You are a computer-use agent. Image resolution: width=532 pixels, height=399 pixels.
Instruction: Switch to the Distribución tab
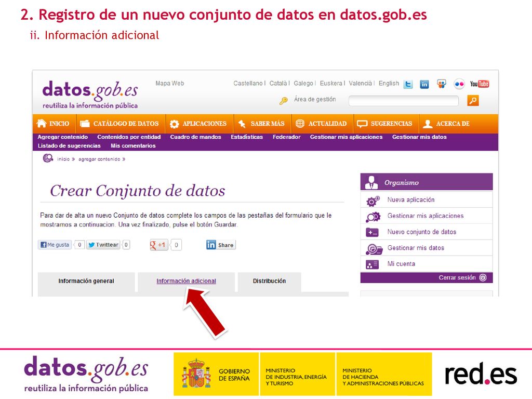270,281
